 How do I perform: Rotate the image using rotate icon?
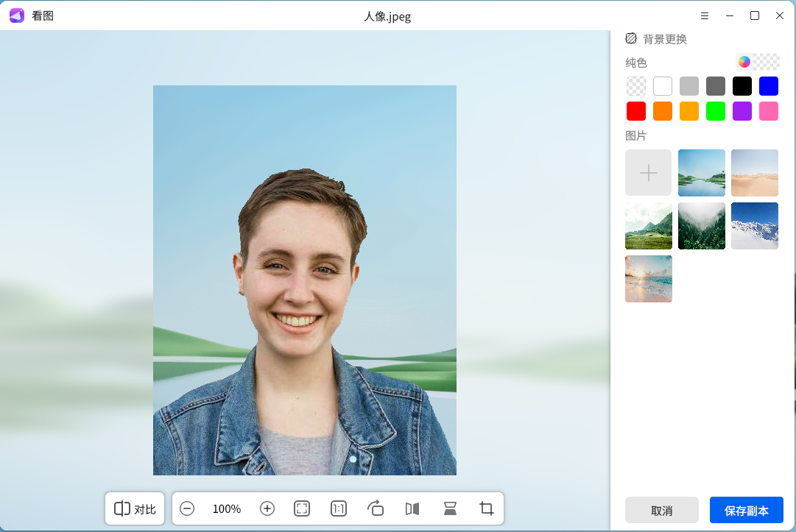pos(376,508)
